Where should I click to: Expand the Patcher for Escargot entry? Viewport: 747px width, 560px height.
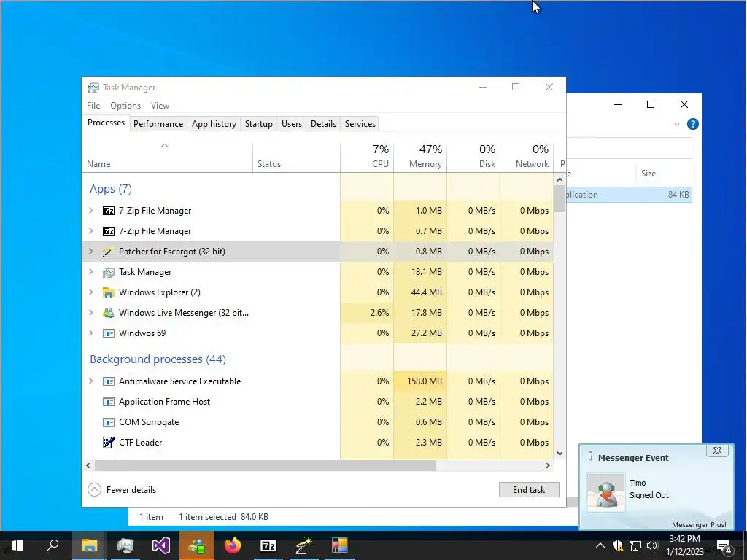click(91, 252)
